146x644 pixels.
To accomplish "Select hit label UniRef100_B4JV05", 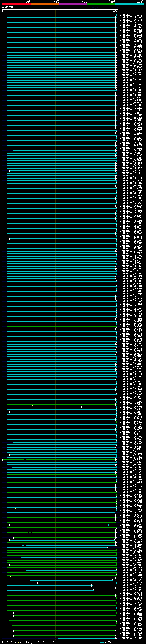I will tap(131, 341).
